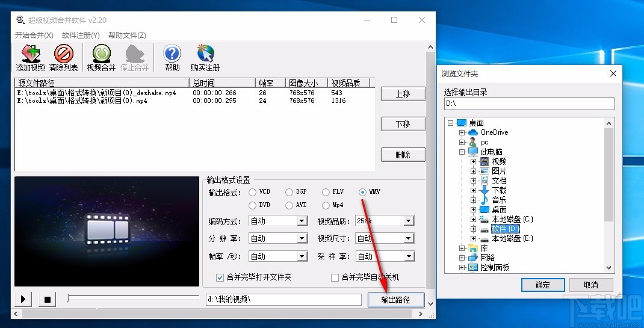Select the AVI output format
This screenshot has width=644, height=328.
[289, 205]
